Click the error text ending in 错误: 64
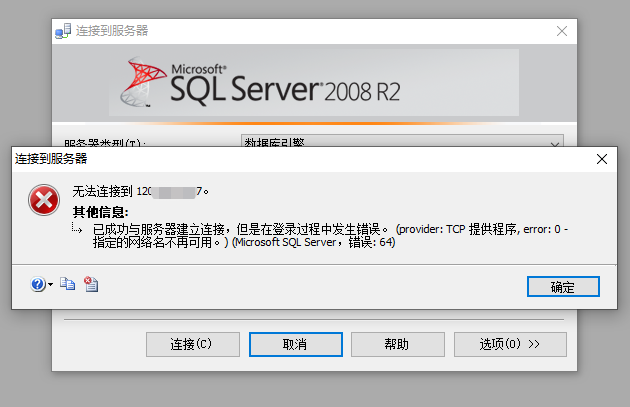This screenshot has height=407, width=630. [330, 235]
